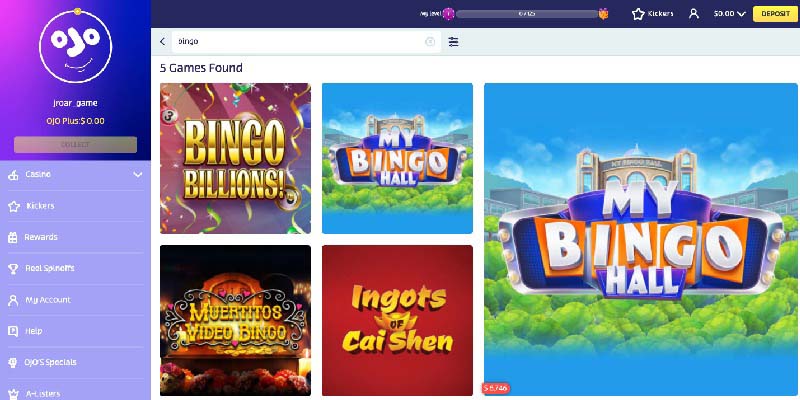Expand the Casino menu chevron
This screenshot has height=400, width=800.
coord(138,175)
